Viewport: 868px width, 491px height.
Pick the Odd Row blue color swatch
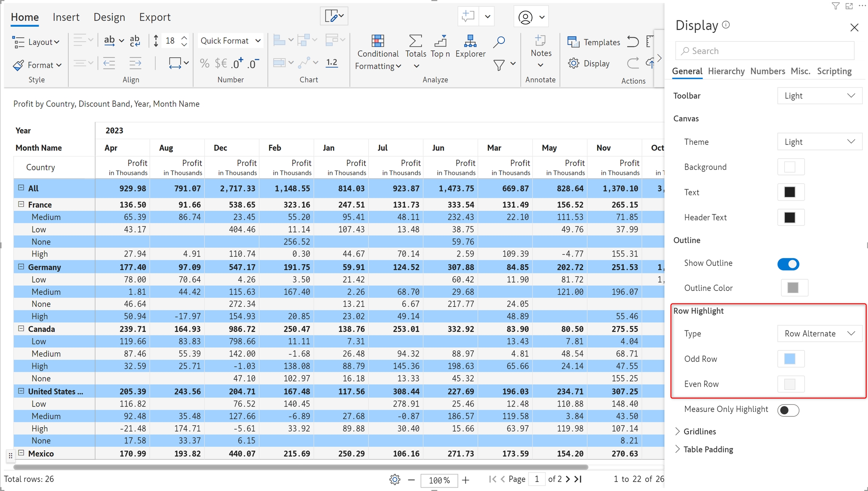(790, 358)
